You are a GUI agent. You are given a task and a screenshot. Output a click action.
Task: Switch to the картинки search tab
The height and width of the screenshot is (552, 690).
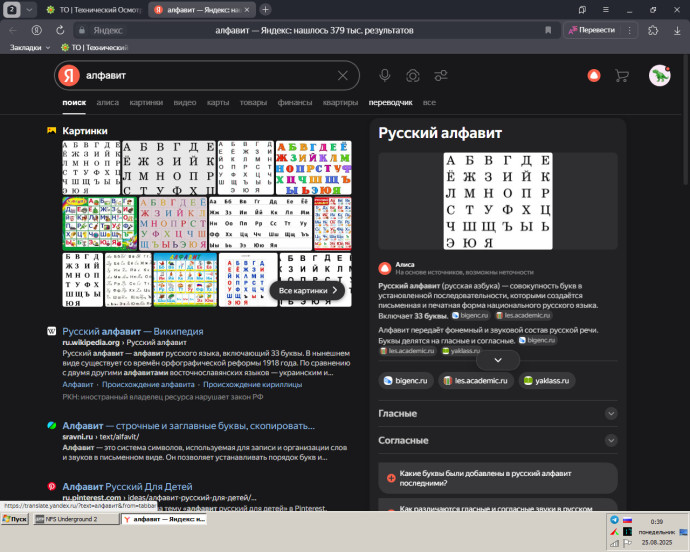tap(146, 103)
